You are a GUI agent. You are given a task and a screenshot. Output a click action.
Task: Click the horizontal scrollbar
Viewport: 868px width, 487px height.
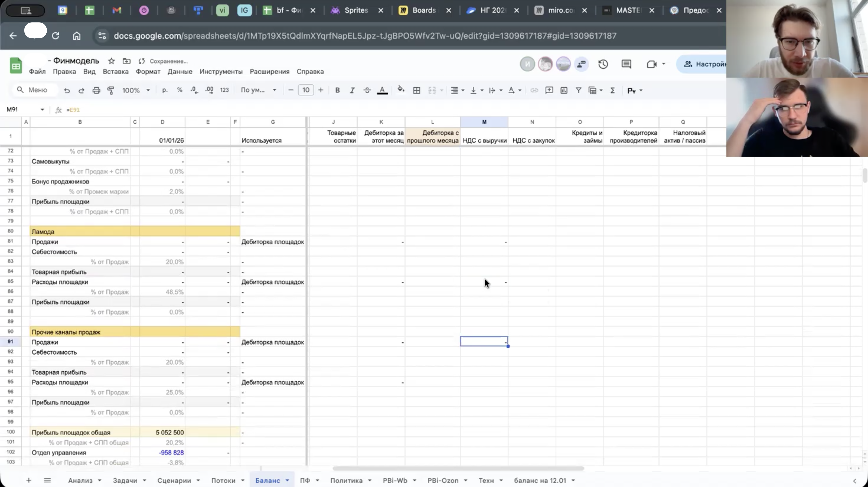(458, 468)
